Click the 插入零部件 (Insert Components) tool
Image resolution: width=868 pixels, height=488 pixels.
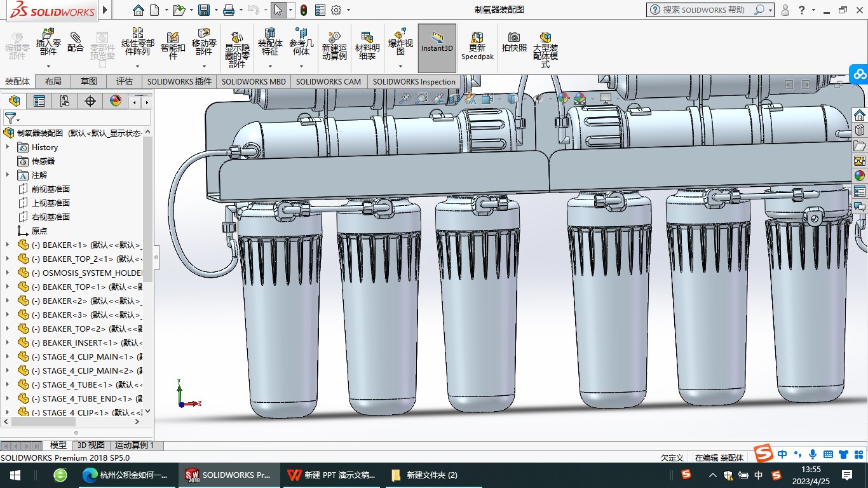point(48,41)
